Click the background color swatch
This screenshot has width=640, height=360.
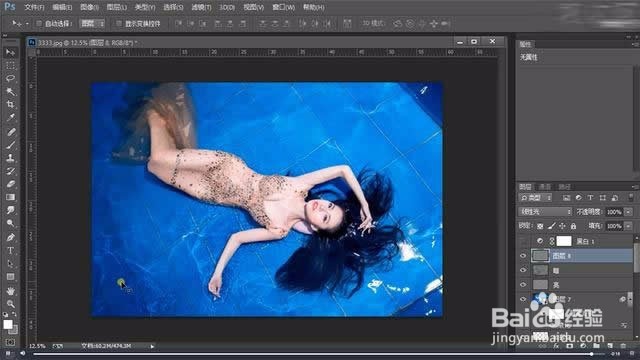coord(14,330)
